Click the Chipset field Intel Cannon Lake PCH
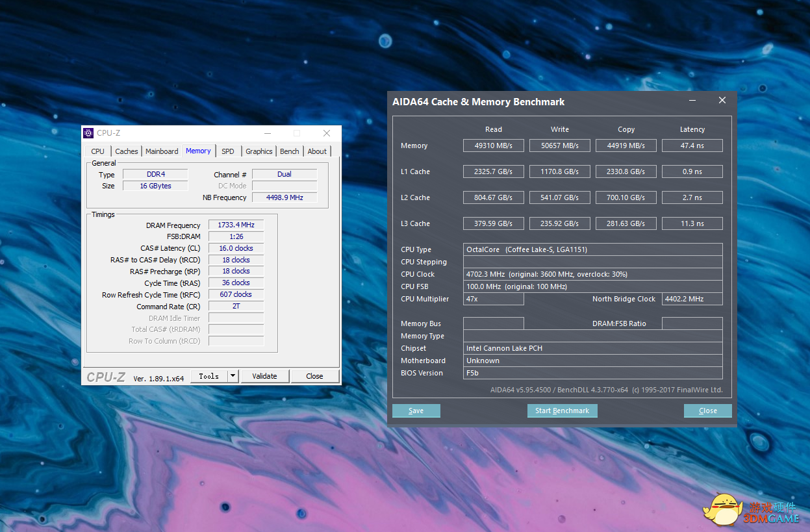This screenshot has width=810, height=532. [x=593, y=348]
